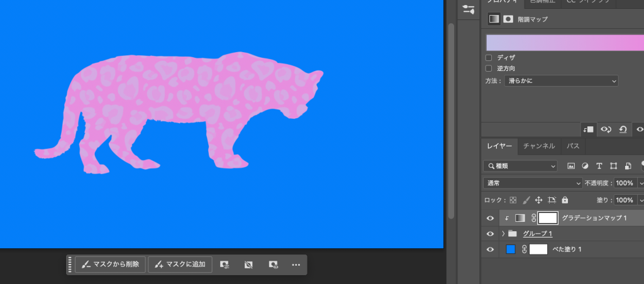
Task: Click the view previous state icon
Action: (x=606, y=129)
